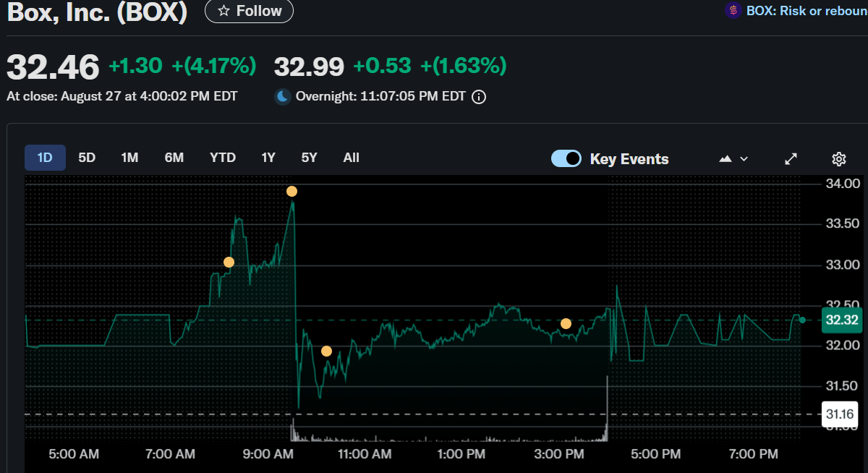The image size is (868, 473).
Task: Click the current price label 32.32
Action: pyautogui.click(x=841, y=320)
